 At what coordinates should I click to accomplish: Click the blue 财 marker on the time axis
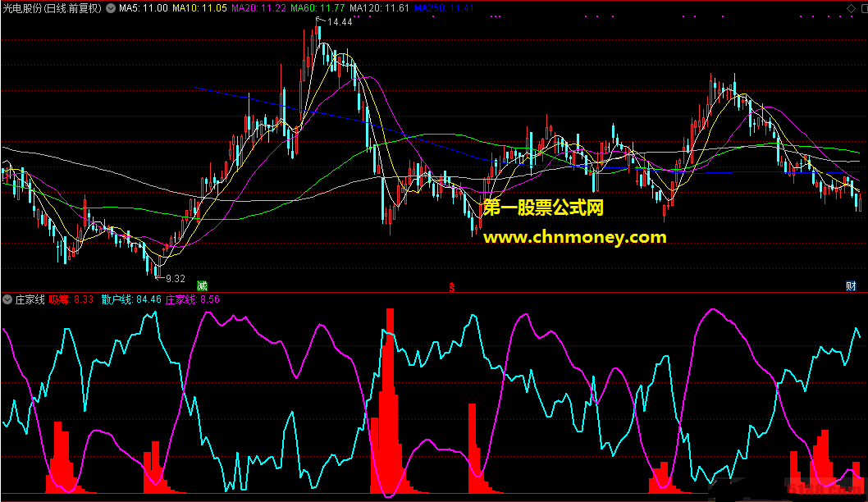pos(851,285)
